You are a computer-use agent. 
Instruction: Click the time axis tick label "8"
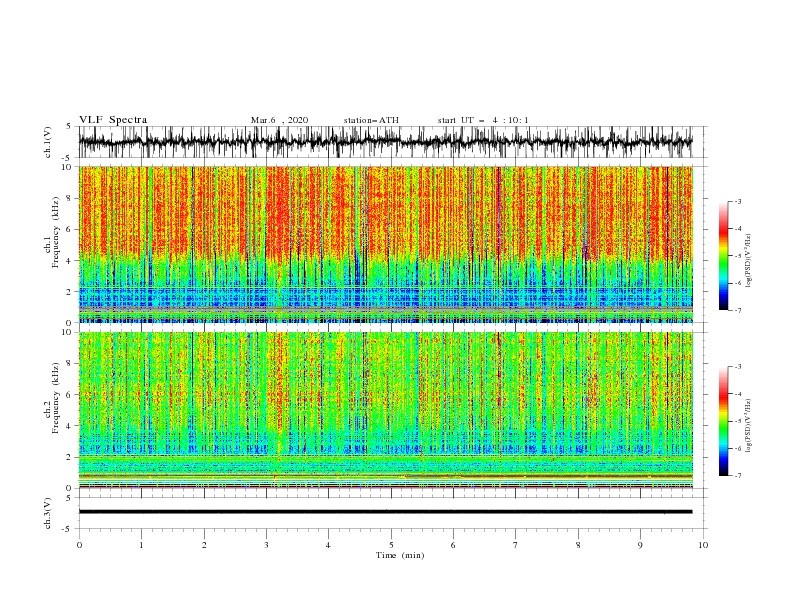click(x=578, y=545)
